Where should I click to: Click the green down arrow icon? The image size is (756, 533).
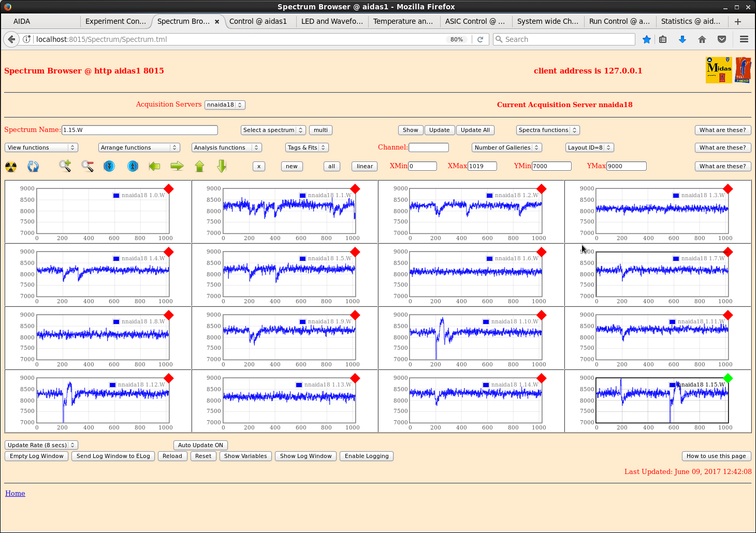click(222, 166)
